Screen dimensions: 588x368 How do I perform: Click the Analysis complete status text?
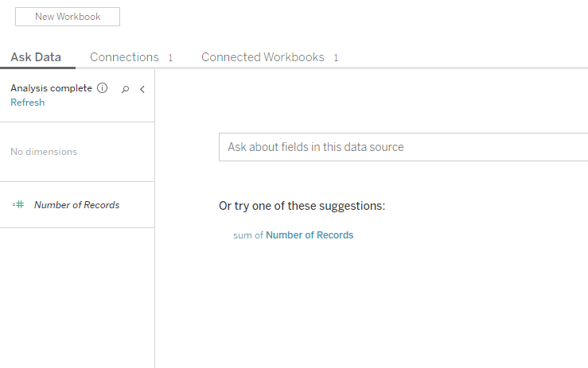tap(51, 89)
